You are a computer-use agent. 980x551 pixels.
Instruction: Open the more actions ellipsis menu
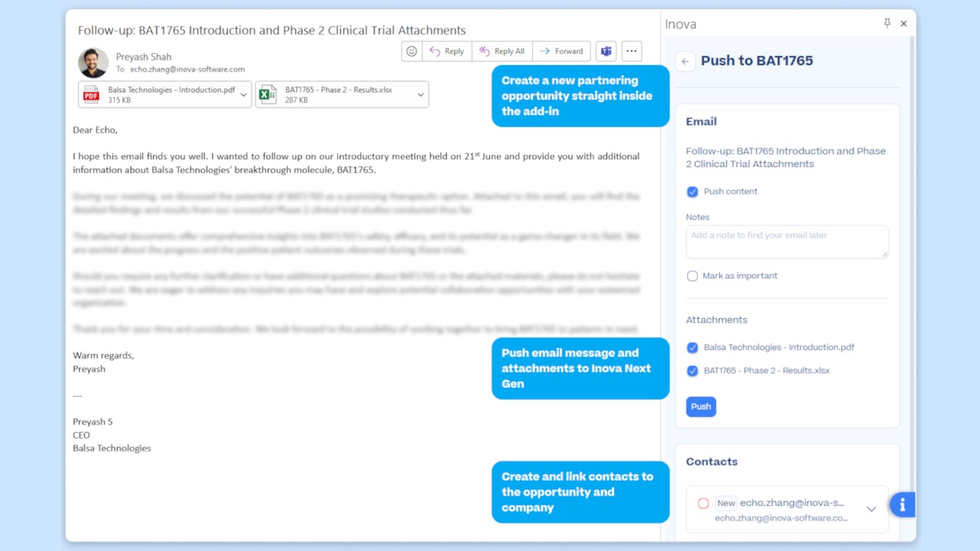[631, 51]
